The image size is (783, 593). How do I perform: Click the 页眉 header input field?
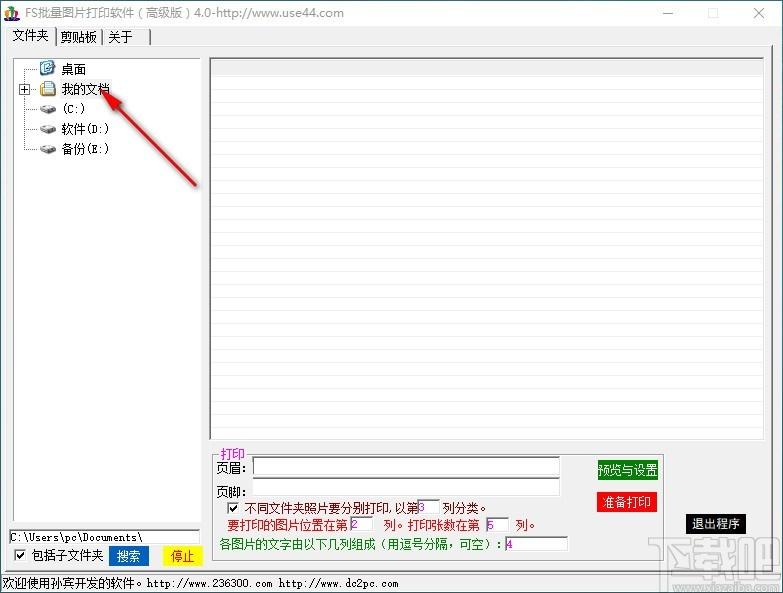[x=406, y=467]
